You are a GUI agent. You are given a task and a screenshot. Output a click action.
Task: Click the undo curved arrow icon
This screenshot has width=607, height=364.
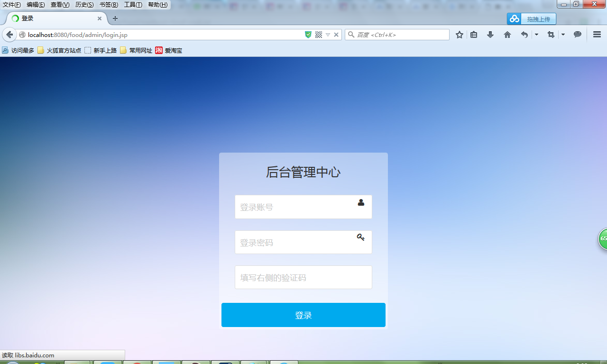[524, 35]
